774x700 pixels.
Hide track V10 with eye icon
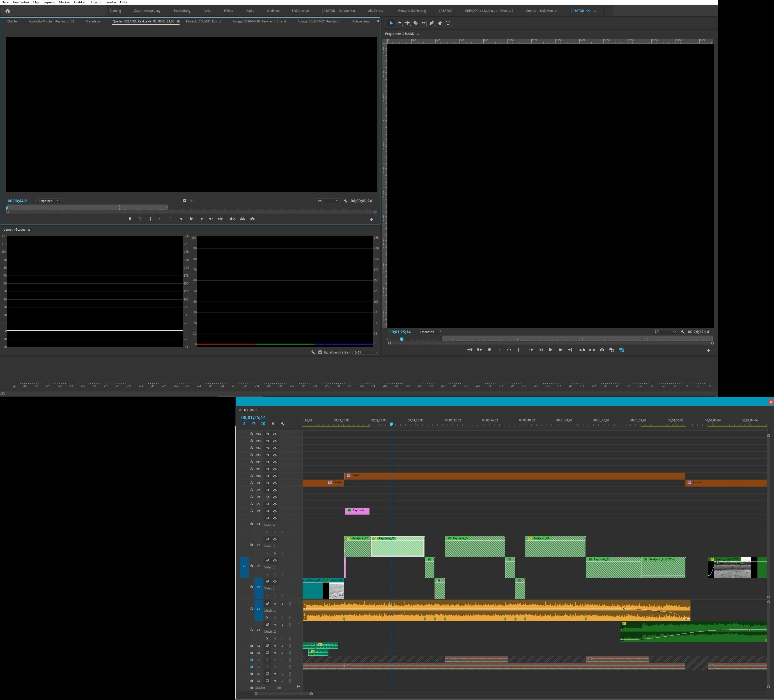275,476
